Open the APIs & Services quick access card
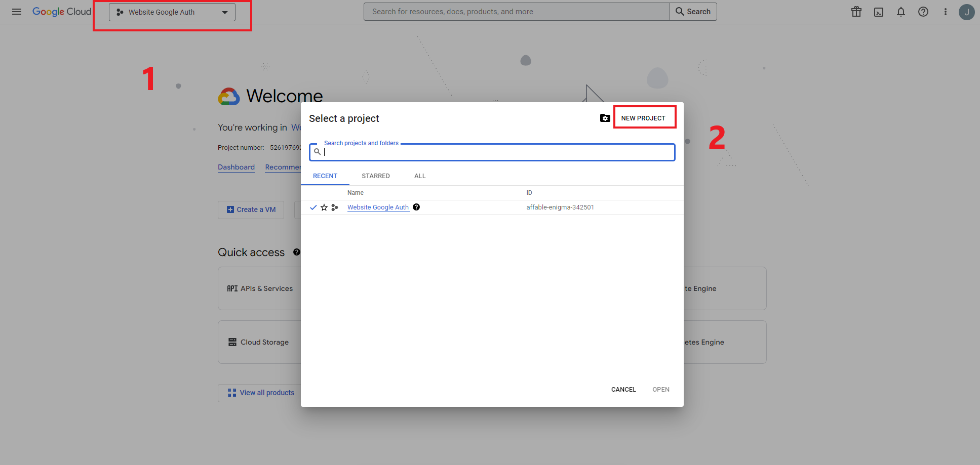980x465 pixels. (x=260, y=288)
